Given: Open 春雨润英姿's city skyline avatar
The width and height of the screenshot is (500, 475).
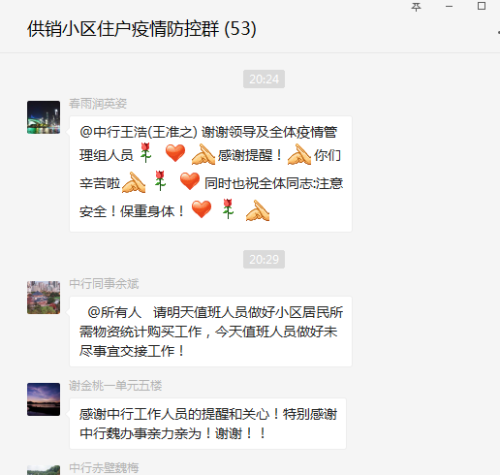Looking at the screenshot, I should (44, 117).
